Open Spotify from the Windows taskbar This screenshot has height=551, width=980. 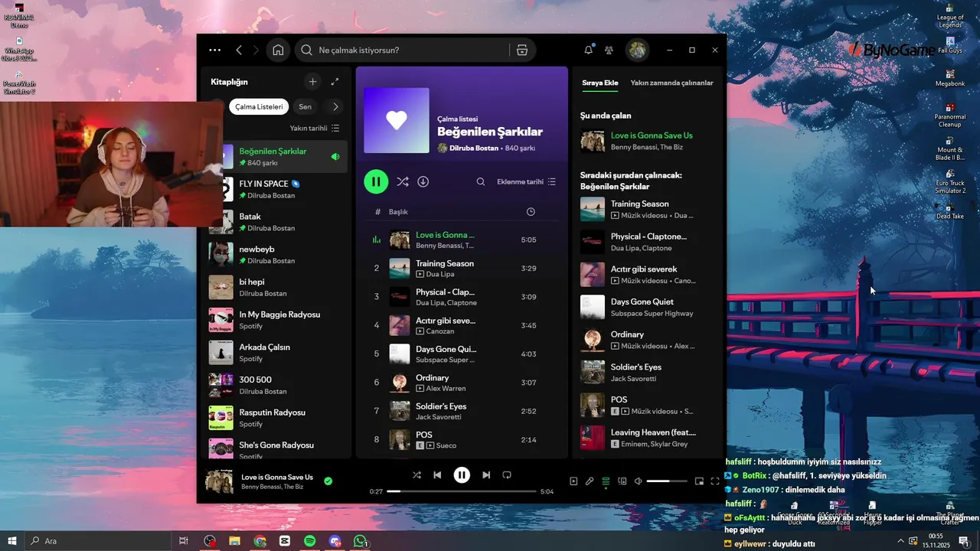point(310,541)
